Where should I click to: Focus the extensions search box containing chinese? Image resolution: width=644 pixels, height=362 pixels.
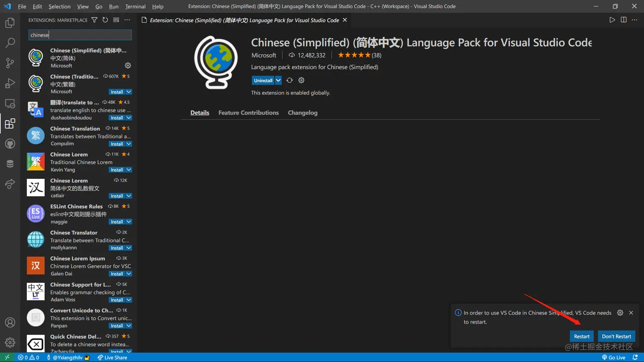[80, 35]
